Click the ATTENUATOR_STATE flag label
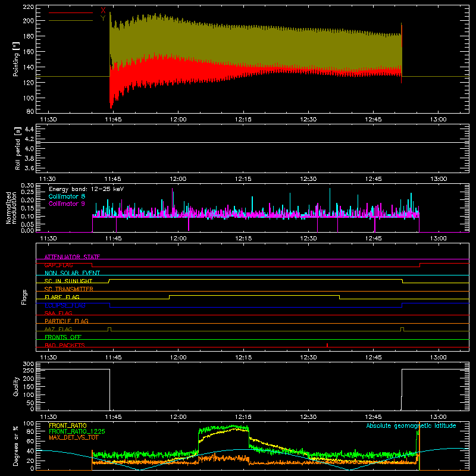The width and height of the screenshot is (476, 476). (x=72, y=257)
